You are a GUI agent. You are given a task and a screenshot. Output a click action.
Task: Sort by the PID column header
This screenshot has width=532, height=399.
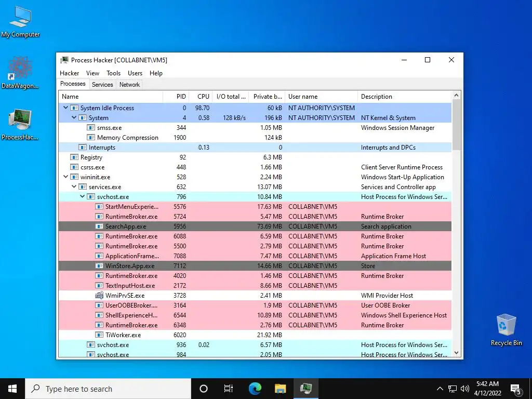click(x=176, y=96)
